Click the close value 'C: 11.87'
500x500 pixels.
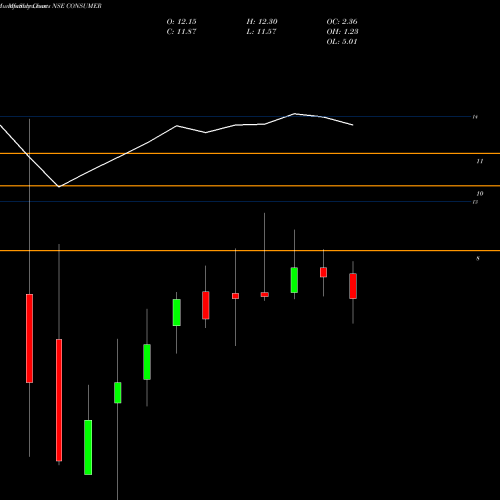coord(181,32)
